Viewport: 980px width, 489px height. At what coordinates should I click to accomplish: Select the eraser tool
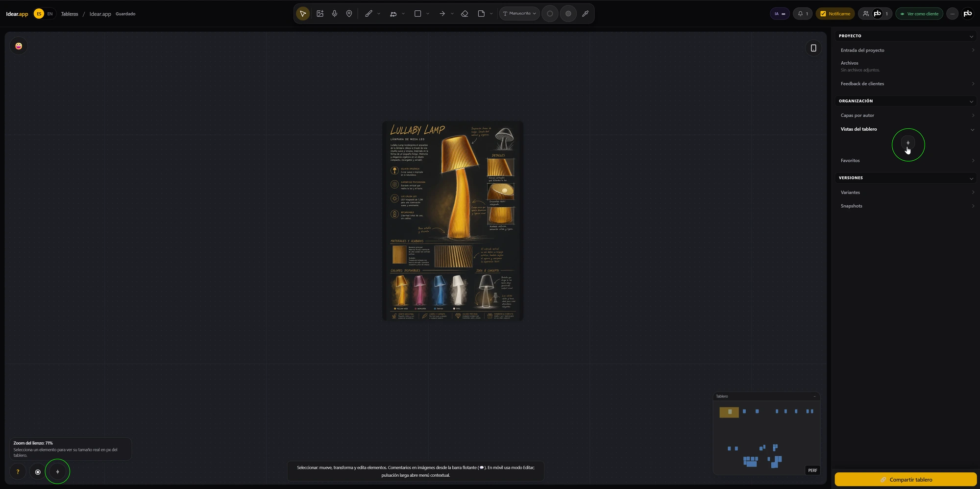click(x=465, y=14)
